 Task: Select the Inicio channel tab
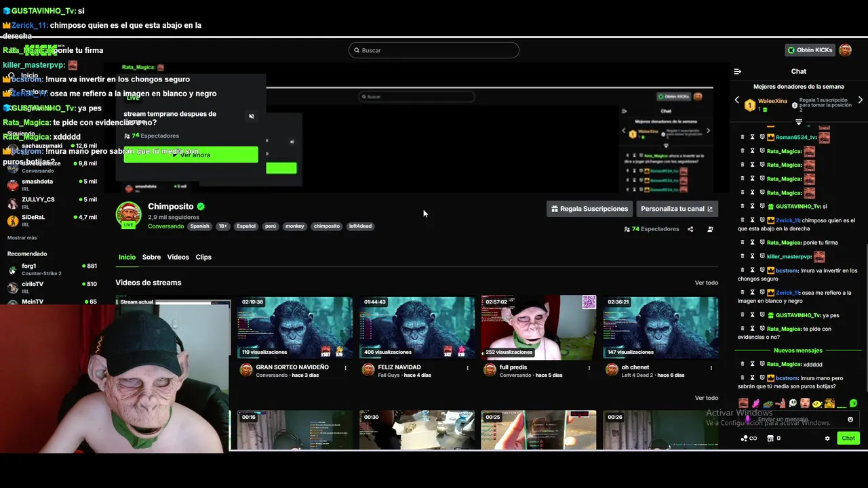(127, 257)
